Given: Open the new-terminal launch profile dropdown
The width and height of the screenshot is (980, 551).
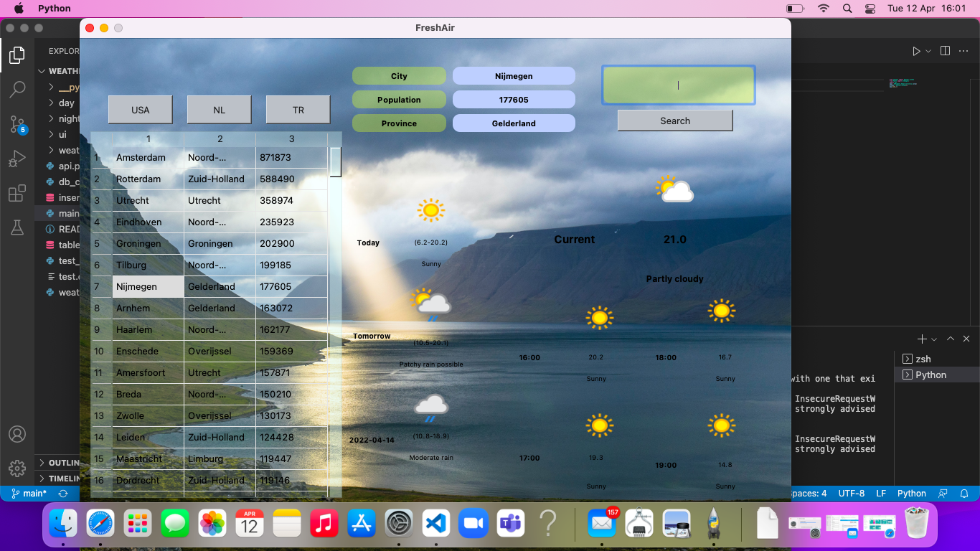Looking at the screenshot, I should point(934,339).
